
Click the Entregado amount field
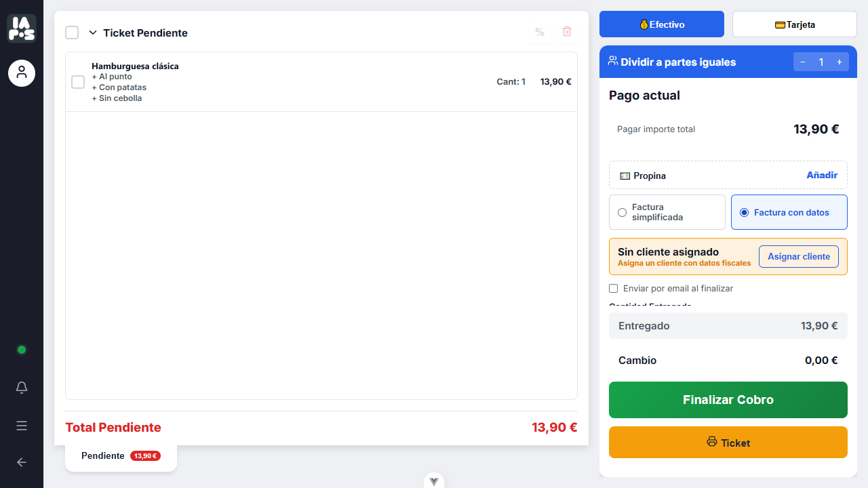pos(728,325)
